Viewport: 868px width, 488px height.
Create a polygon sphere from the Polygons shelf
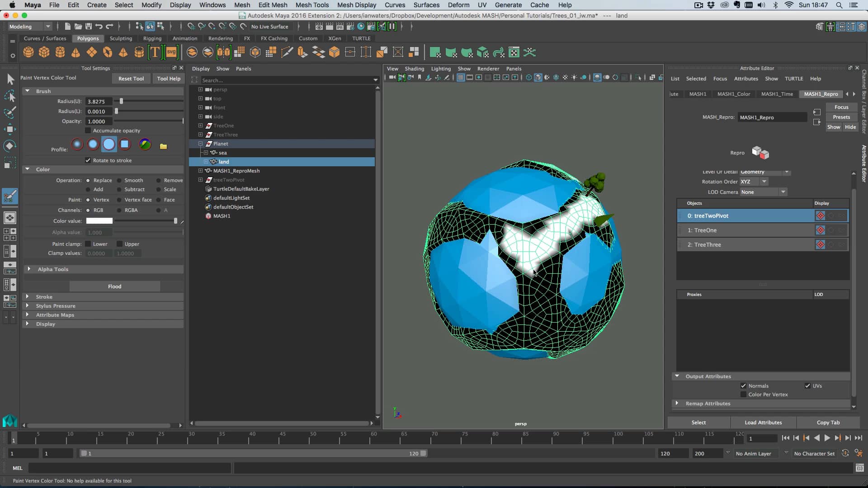point(28,52)
